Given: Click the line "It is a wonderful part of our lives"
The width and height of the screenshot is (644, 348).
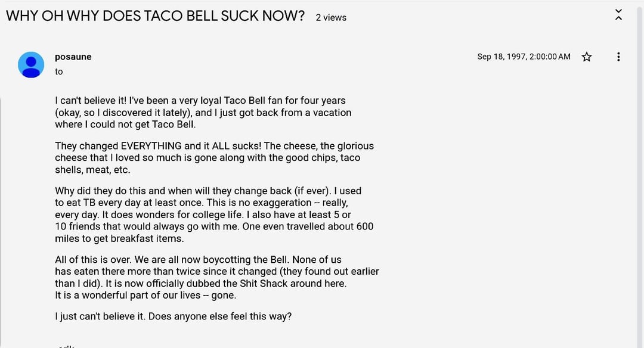Looking at the screenshot, I should (x=145, y=296).
